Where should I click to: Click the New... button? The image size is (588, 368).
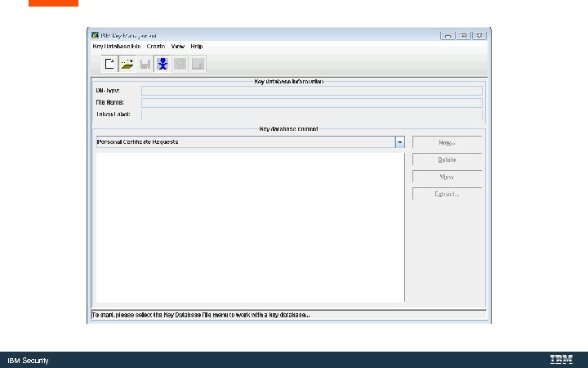click(447, 142)
